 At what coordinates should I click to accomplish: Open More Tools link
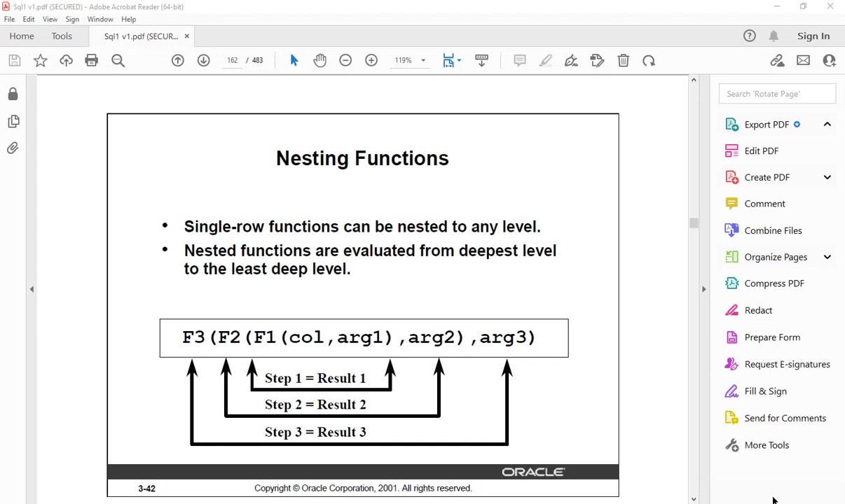coord(767,445)
